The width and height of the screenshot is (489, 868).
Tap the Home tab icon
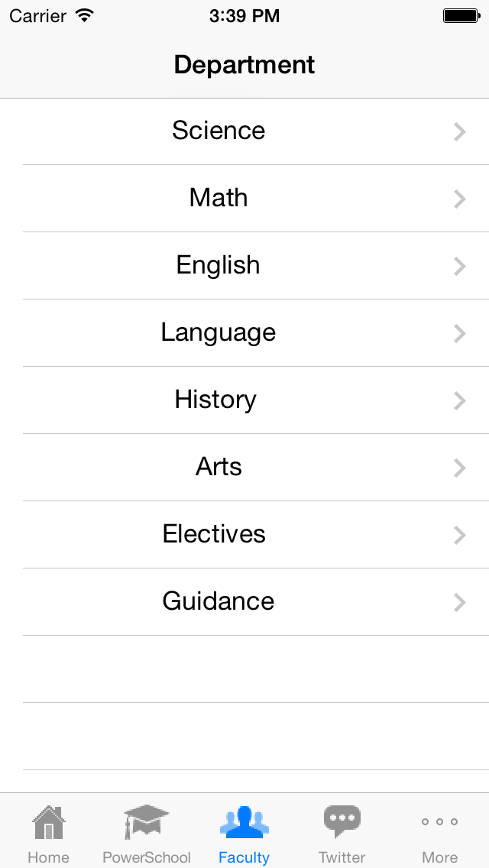pyautogui.click(x=48, y=822)
